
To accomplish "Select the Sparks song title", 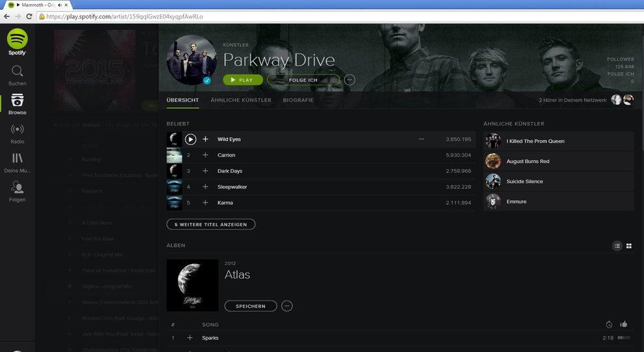I will coord(210,338).
